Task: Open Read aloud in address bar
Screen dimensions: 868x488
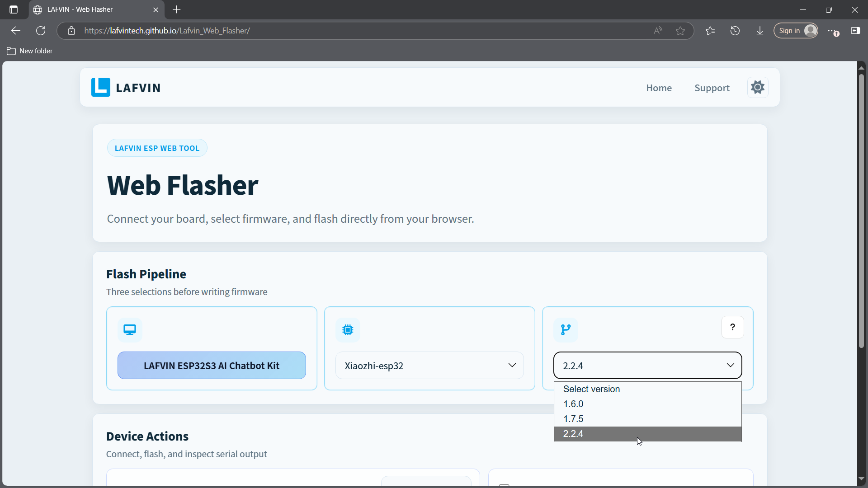Action: [x=658, y=31]
